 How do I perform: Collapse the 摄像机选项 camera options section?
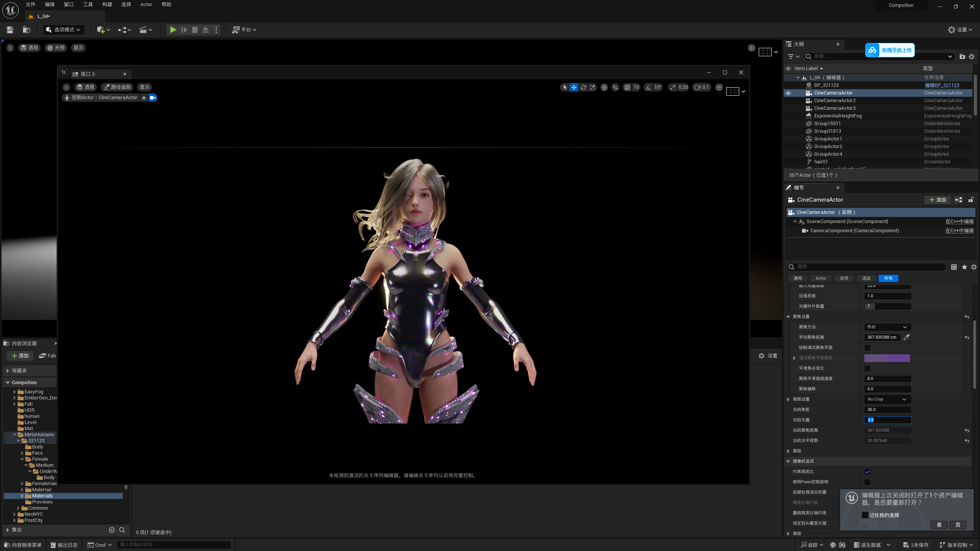pos(788,461)
